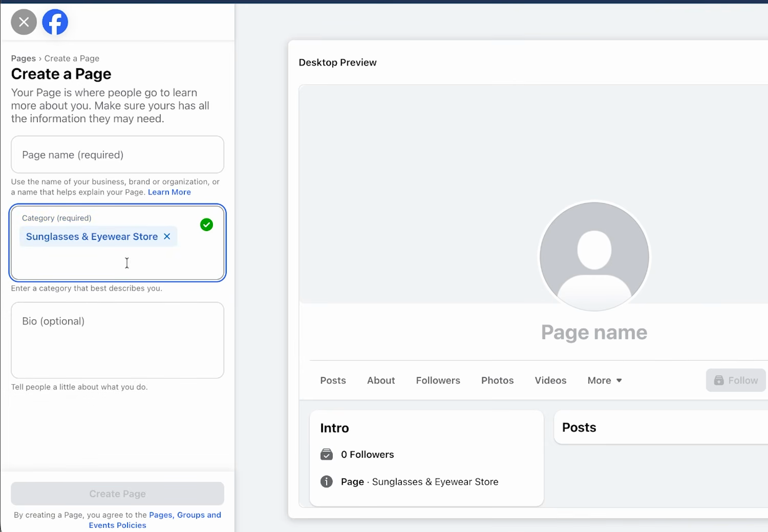This screenshot has width=768, height=532.
Task: Click the profile picture placeholder in the preview
Action: pos(594,256)
